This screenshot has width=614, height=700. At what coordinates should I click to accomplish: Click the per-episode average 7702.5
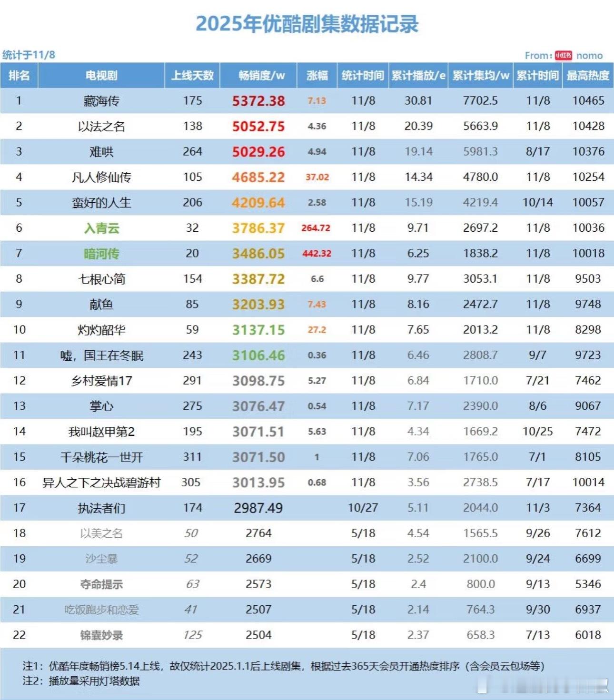coord(480,101)
